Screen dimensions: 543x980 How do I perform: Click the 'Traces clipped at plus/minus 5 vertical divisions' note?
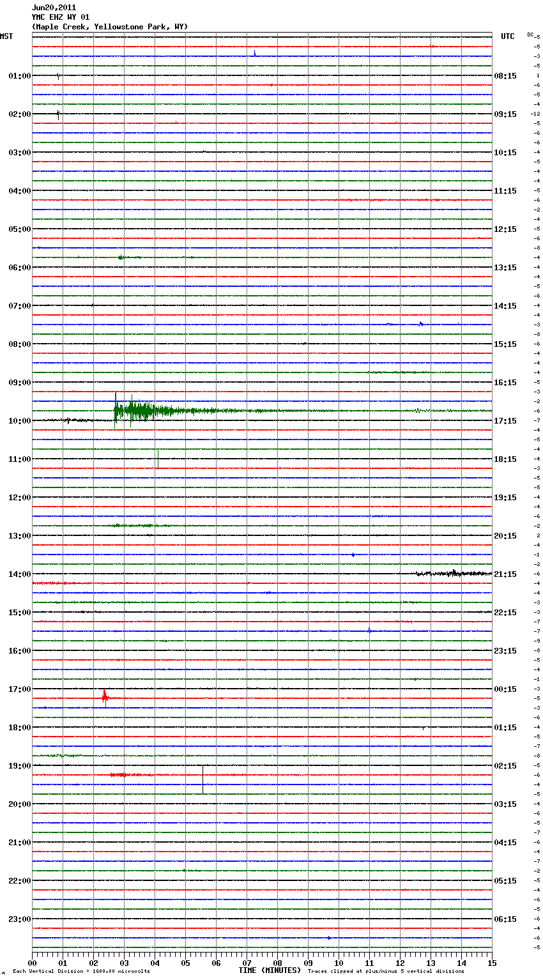tap(386, 972)
